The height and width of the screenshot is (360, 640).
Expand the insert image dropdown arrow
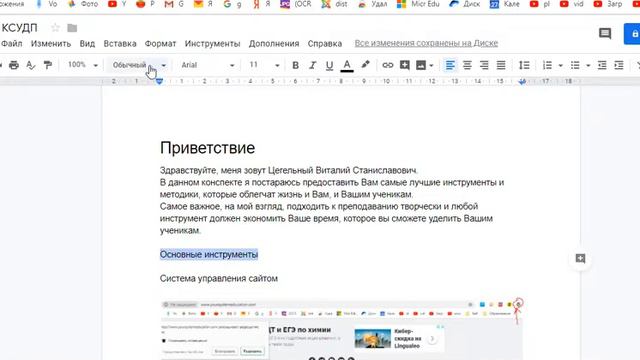point(431,66)
